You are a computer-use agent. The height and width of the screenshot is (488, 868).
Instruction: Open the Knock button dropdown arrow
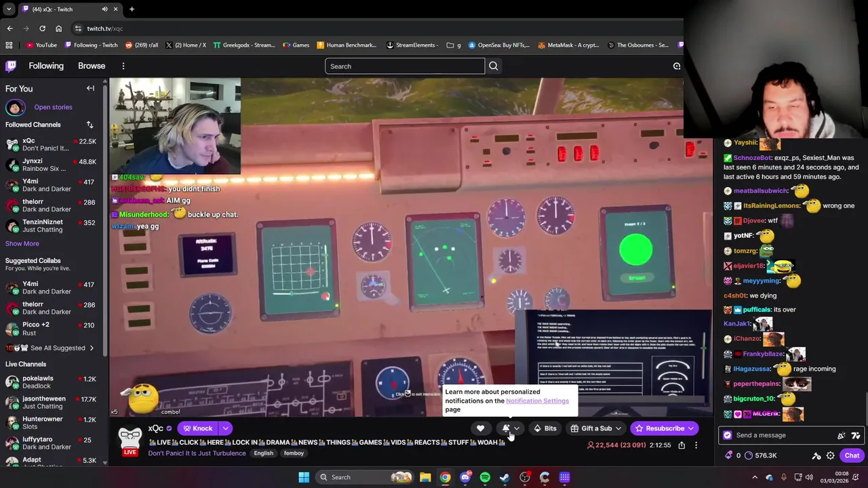coord(225,428)
